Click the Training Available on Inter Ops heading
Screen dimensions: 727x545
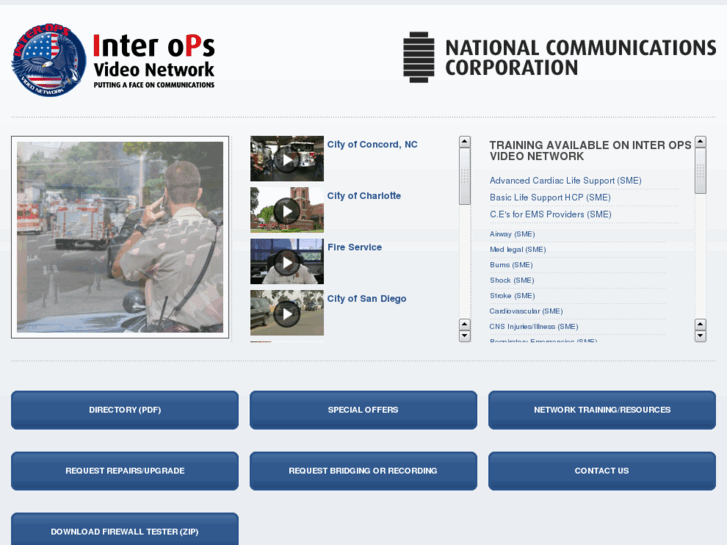[590, 151]
